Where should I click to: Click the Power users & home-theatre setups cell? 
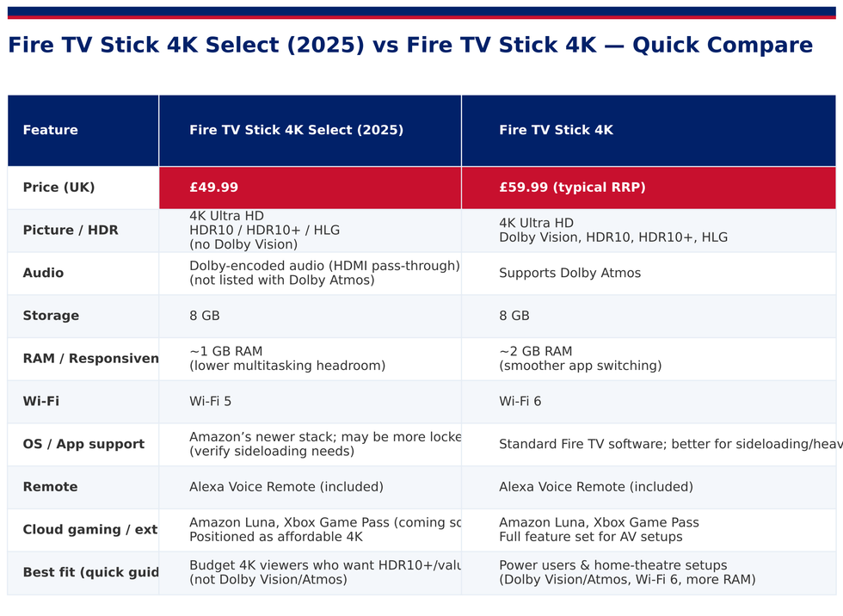[627, 573]
